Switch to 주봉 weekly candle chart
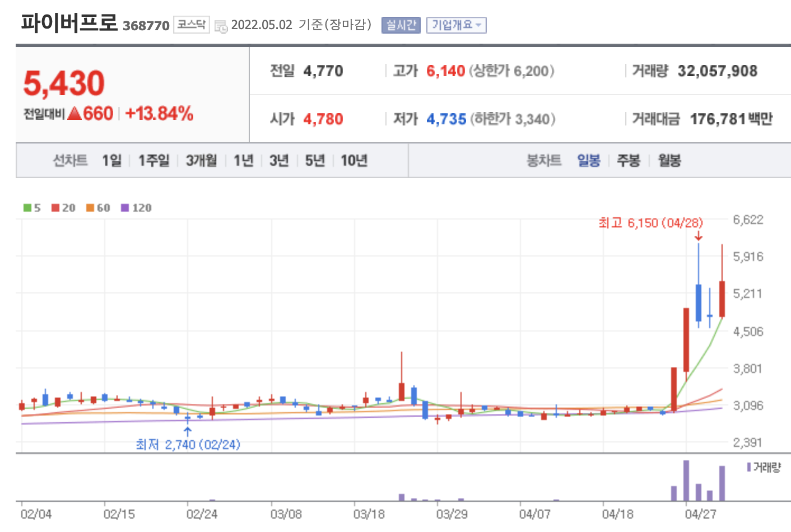The height and width of the screenshot is (532, 791). tap(629, 161)
